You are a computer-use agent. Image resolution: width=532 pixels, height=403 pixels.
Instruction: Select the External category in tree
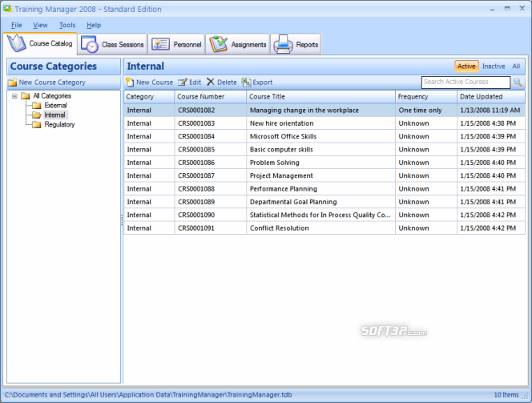tap(55, 106)
